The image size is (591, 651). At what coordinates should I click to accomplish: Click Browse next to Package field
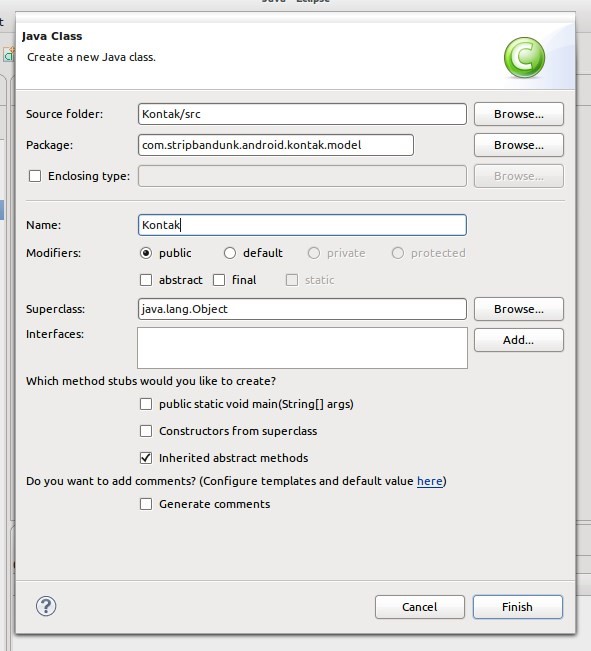[x=519, y=145]
